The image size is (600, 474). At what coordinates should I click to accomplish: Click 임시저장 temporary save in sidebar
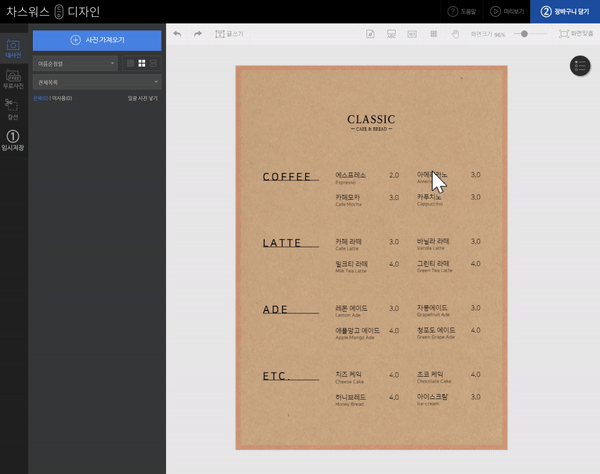tap(13, 140)
